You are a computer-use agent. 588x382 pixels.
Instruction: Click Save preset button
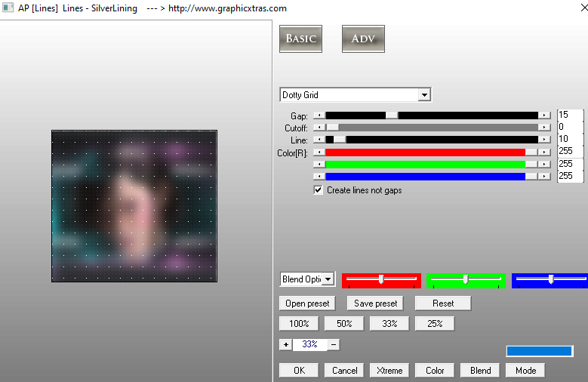pos(375,303)
